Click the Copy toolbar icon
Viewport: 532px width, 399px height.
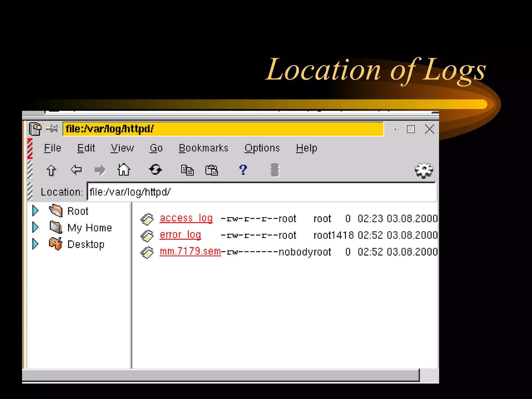coord(187,170)
